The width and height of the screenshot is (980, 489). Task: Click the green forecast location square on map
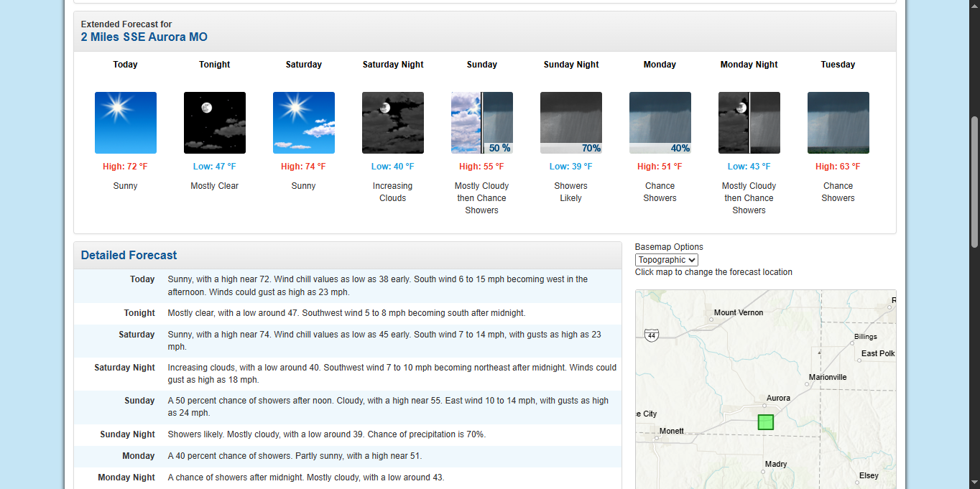[766, 422]
